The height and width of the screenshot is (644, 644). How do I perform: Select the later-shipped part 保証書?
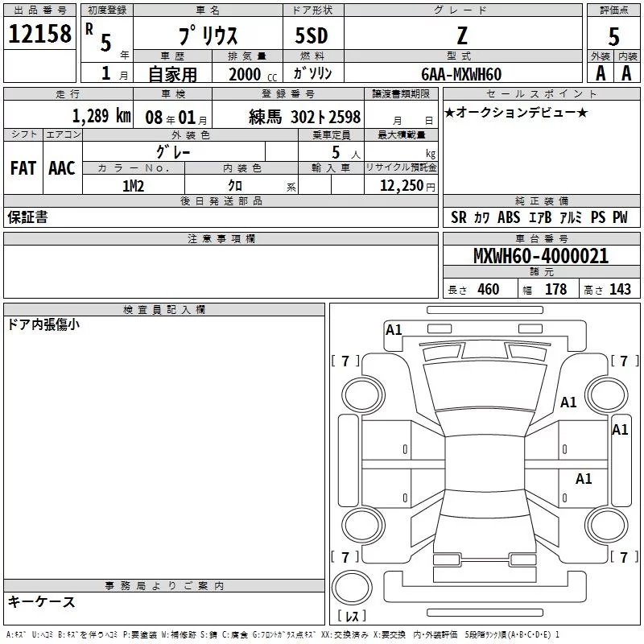click(x=27, y=217)
